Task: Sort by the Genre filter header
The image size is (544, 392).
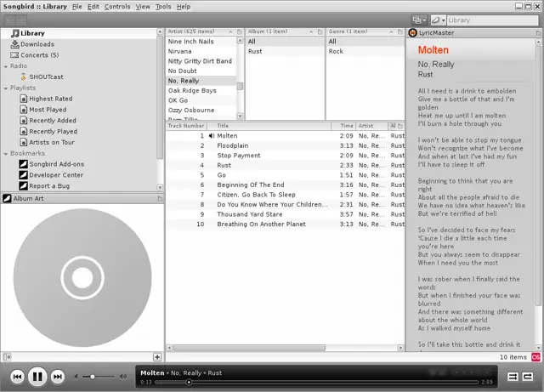Action: click(x=361, y=31)
